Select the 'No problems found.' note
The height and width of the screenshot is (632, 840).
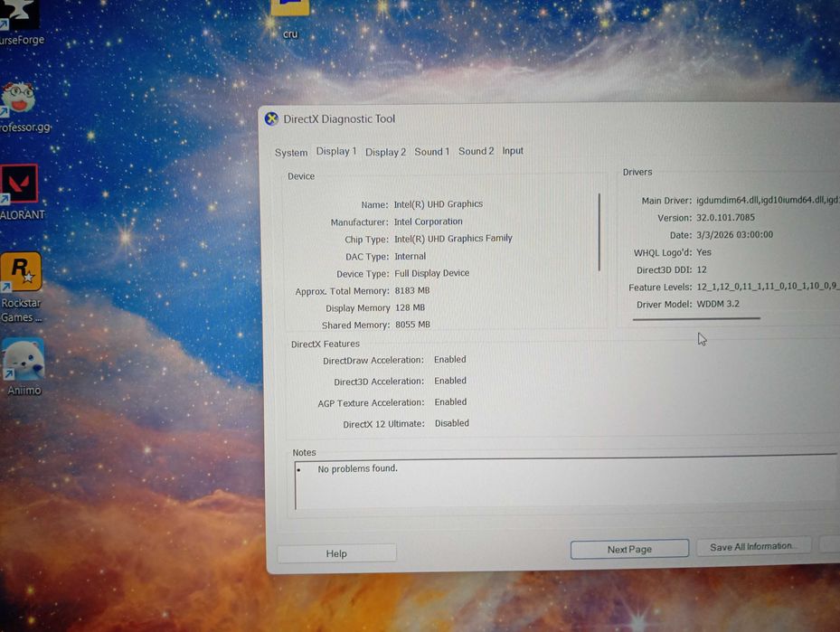tap(357, 468)
